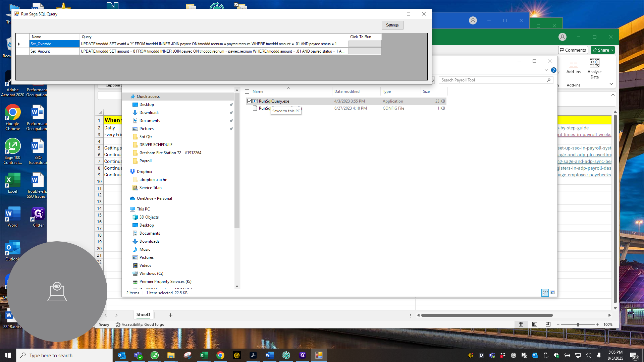644x362 pixels.
Task: Sort file list by Date modified
Action: (x=347, y=92)
